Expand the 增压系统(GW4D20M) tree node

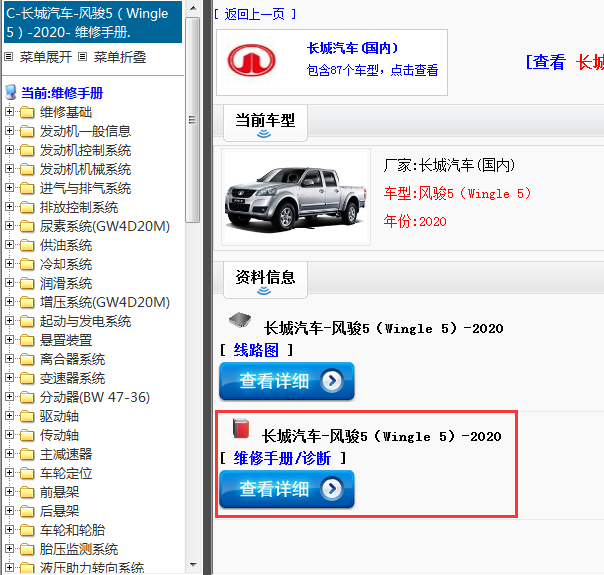[9, 302]
